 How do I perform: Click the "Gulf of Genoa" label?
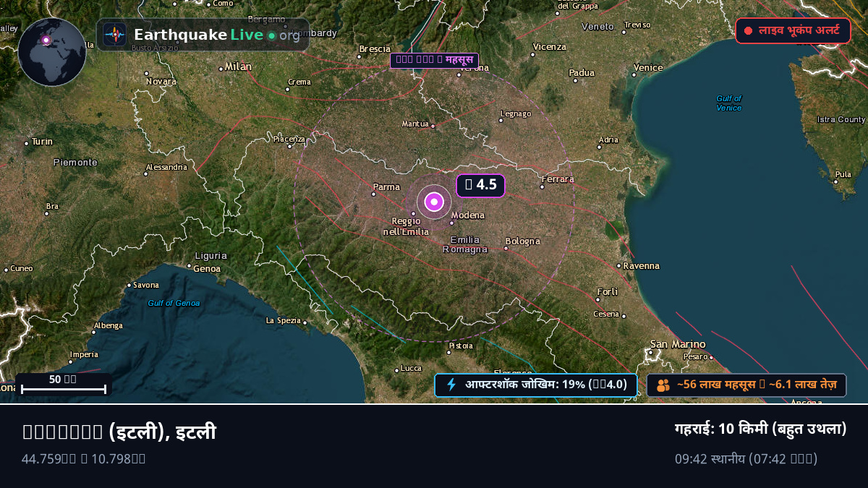(174, 303)
